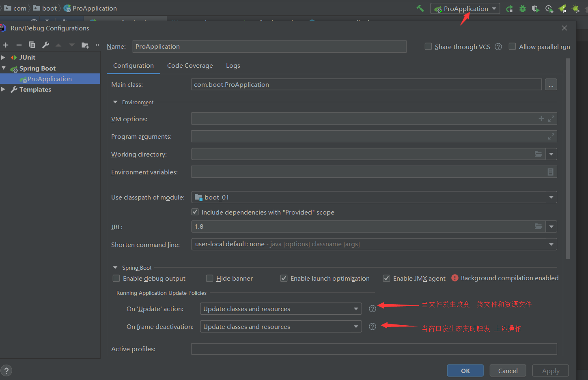Open help for On 'Update' action

(373, 309)
